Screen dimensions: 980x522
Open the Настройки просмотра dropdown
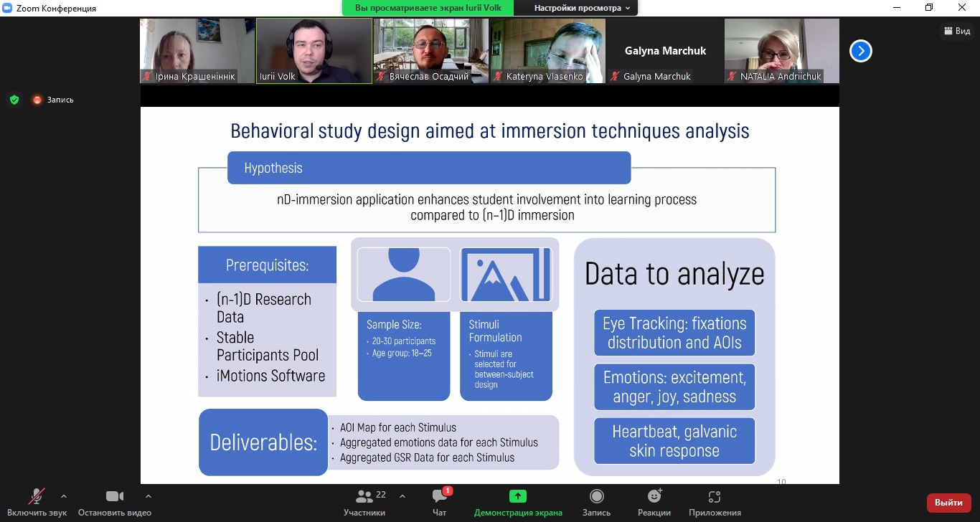(582, 8)
